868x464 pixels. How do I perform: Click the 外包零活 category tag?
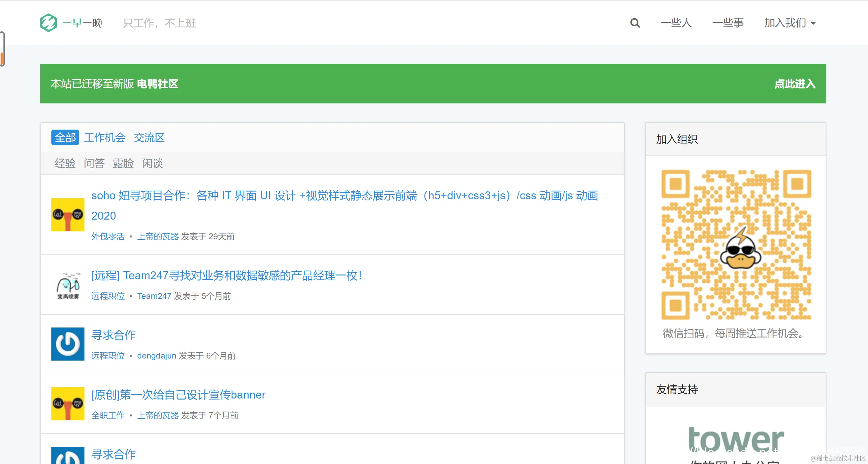click(x=108, y=236)
